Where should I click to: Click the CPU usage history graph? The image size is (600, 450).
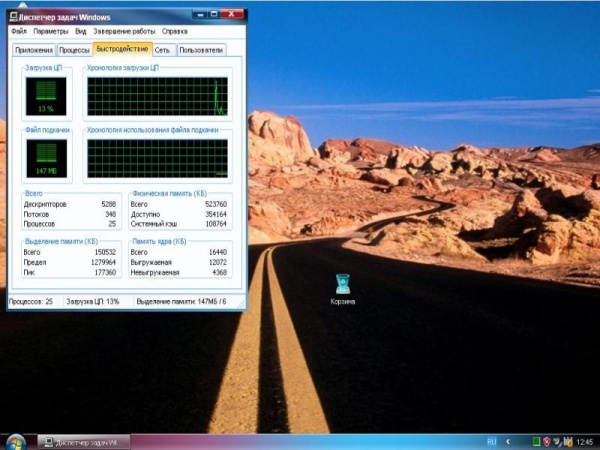[158, 97]
